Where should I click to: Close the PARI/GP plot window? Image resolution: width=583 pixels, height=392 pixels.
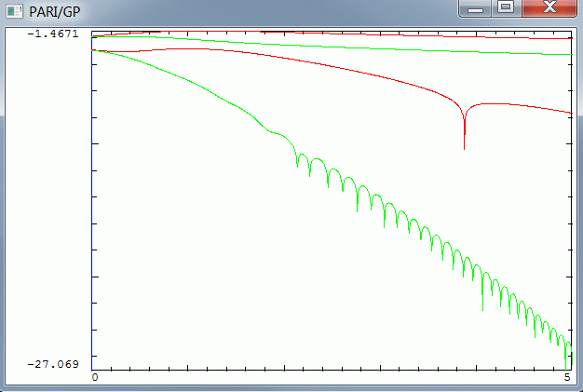pyautogui.click(x=549, y=8)
